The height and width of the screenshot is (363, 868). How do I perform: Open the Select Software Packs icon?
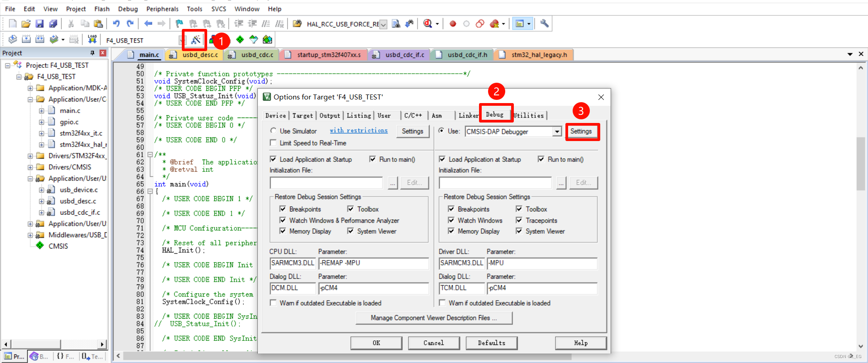(x=254, y=40)
